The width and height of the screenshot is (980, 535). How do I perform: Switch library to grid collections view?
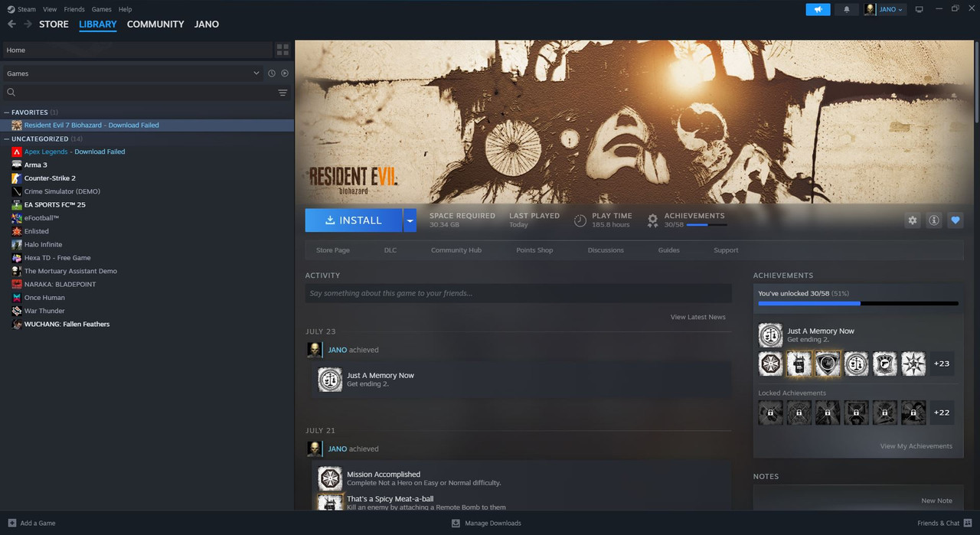283,50
